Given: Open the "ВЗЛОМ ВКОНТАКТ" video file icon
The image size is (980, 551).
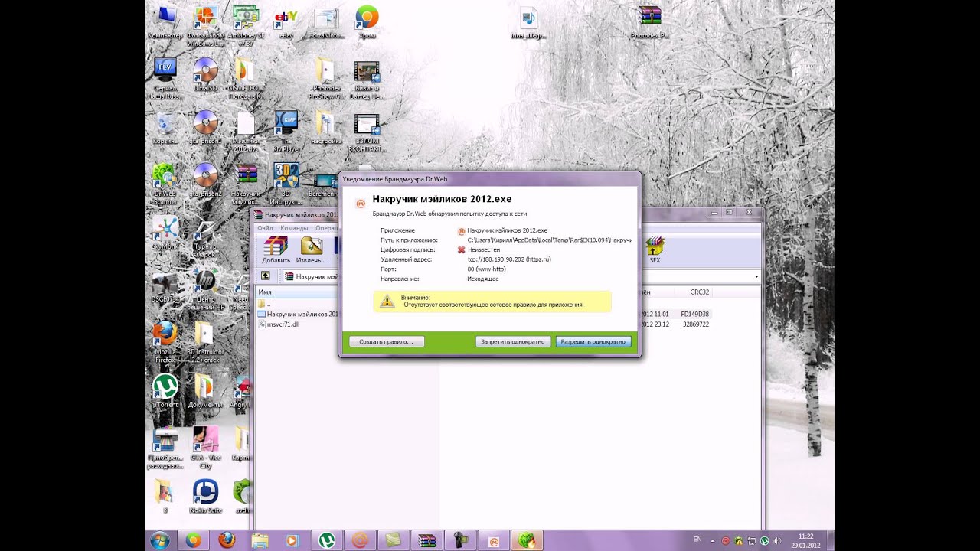Looking at the screenshot, I should point(367,134).
